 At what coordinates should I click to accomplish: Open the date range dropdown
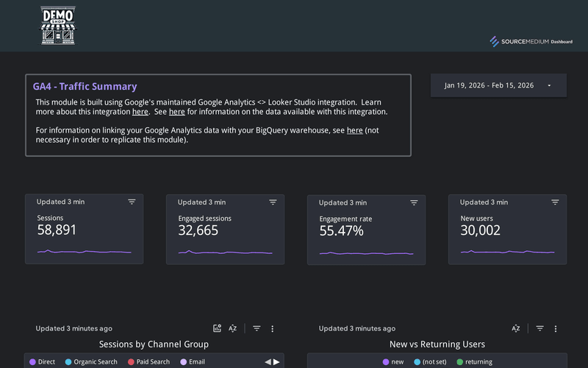pyautogui.click(x=498, y=85)
